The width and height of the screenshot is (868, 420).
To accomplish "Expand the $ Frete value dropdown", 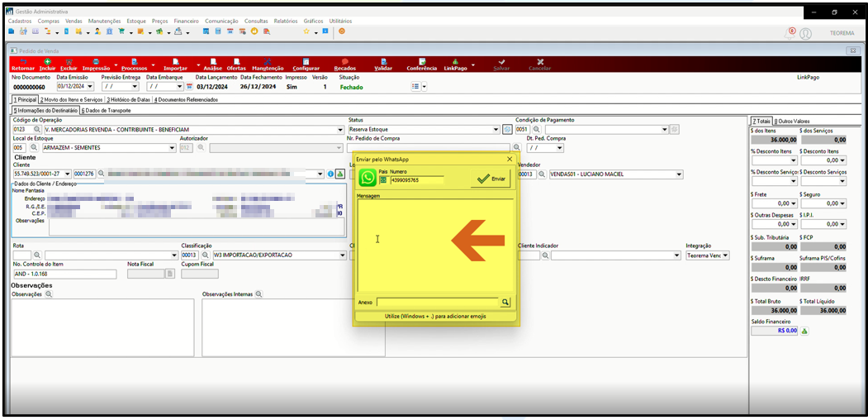I will point(794,203).
